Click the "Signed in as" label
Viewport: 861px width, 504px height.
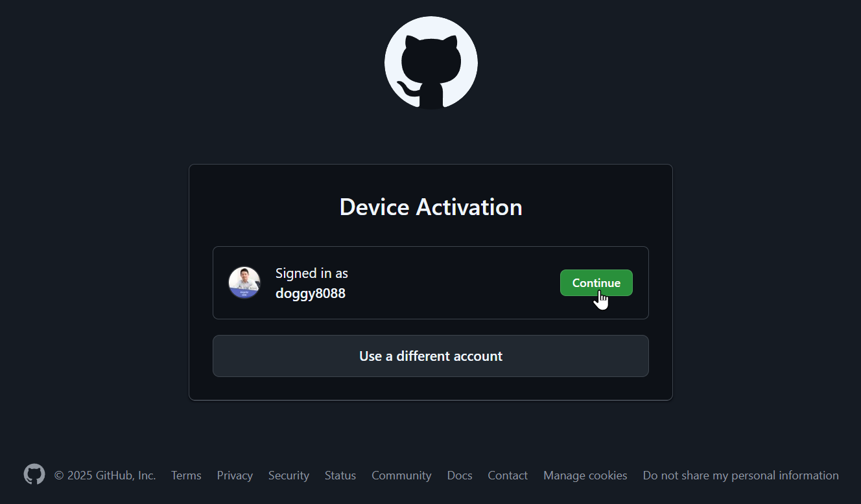click(312, 273)
